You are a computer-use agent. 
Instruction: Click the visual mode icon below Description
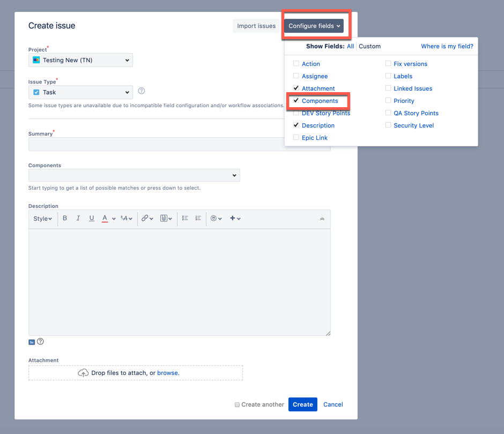pyautogui.click(x=32, y=342)
